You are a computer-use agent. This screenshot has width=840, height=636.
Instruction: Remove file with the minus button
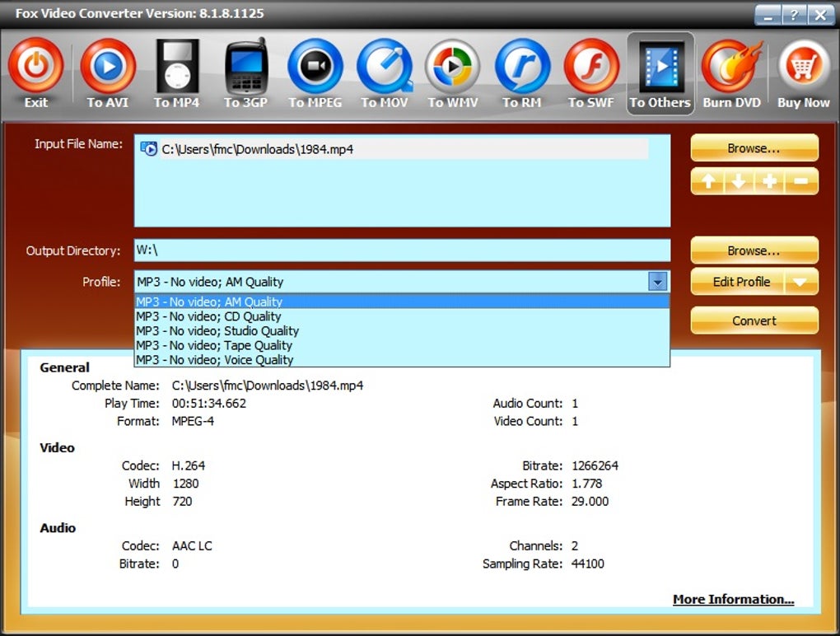click(x=801, y=181)
